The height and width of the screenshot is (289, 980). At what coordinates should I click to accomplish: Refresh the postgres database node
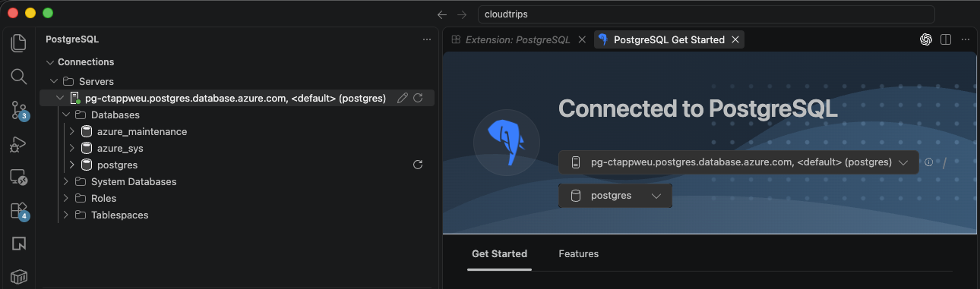pos(417,165)
